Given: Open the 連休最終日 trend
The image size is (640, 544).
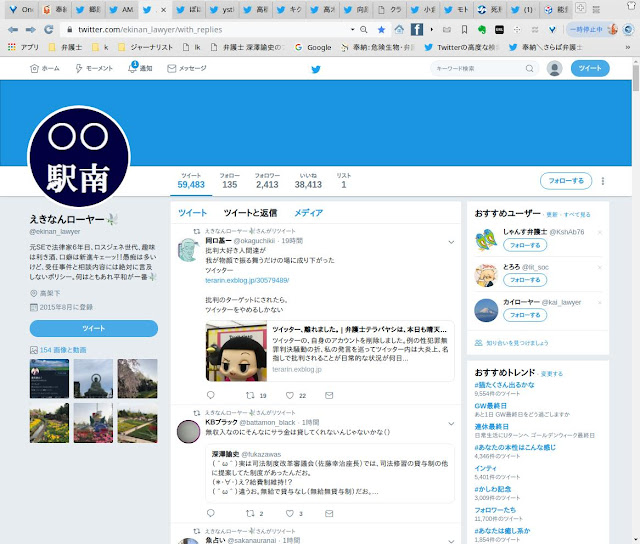Looking at the screenshot, I should pyautogui.click(x=491, y=426).
